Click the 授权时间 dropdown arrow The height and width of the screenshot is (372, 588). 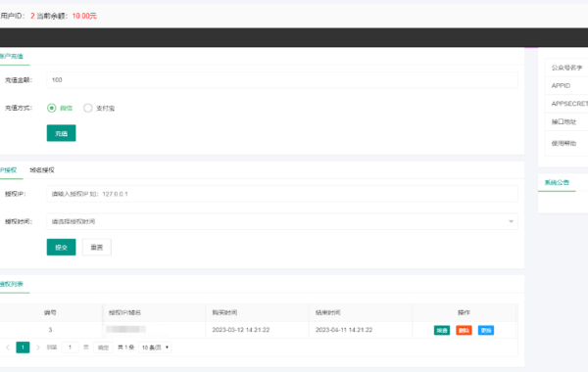coord(511,221)
